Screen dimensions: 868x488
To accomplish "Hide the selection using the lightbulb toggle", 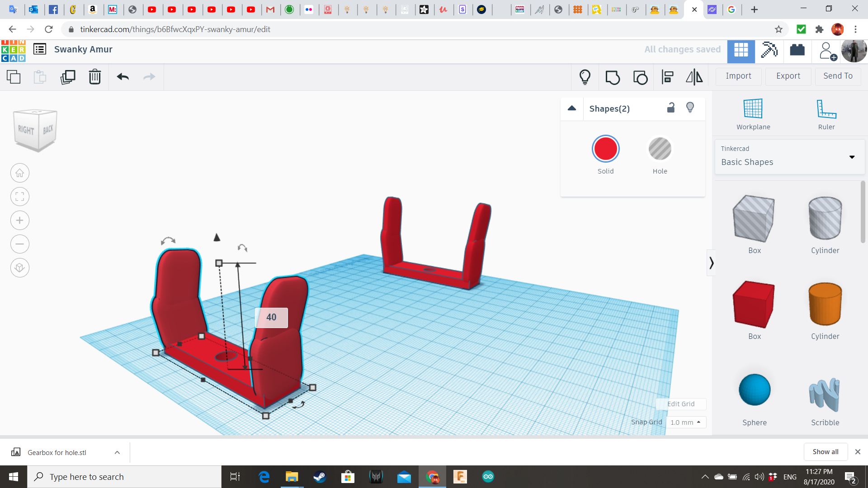I will 690,107.
